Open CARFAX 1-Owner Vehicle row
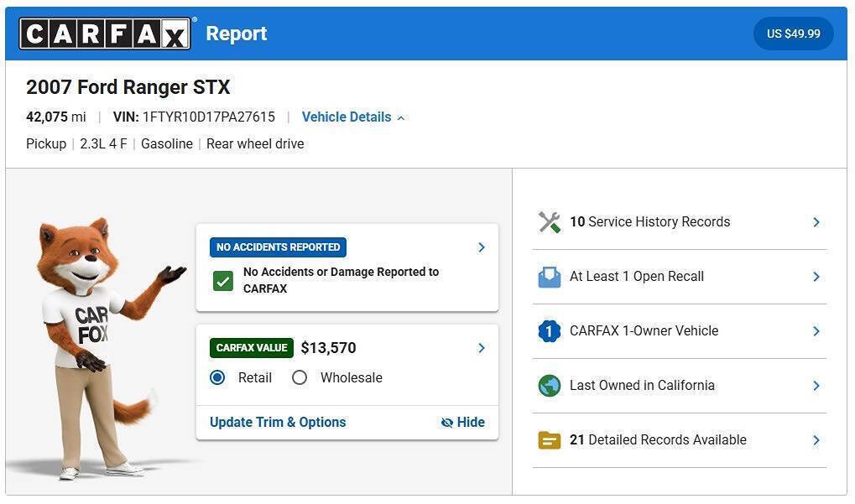This screenshot has height=504, width=855. pyautogui.click(x=680, y=331)
